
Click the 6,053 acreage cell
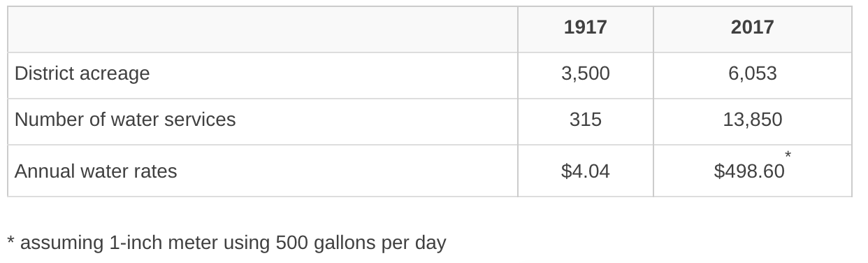752,73
